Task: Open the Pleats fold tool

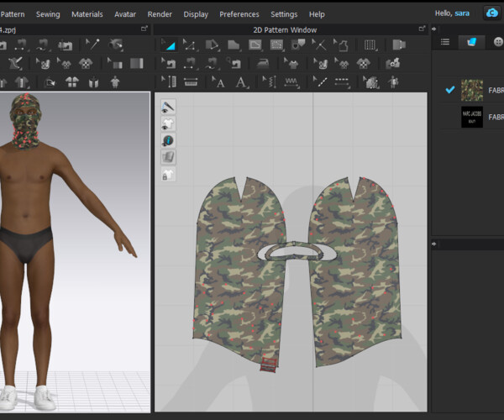Action: [x=370, y=45]
